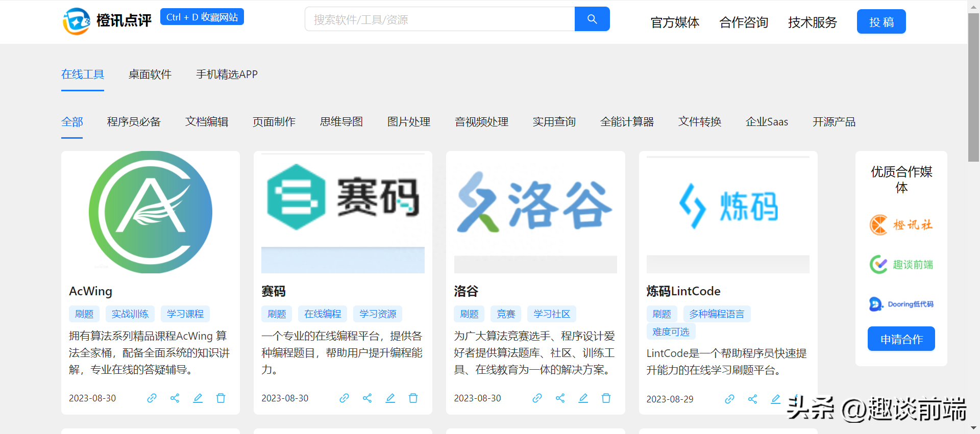Share icon on the 炼码LintCode card
Viewport: 980px width, 434px height.
(752, 399)
